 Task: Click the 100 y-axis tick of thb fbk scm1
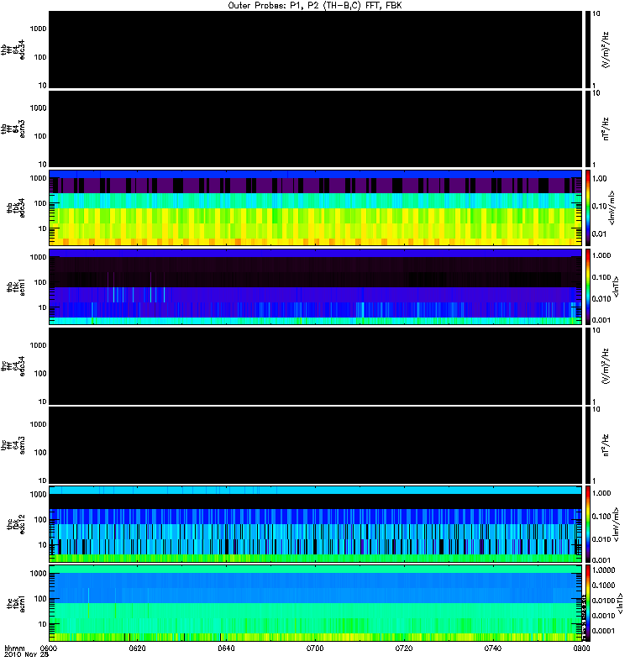coord(40,282)
